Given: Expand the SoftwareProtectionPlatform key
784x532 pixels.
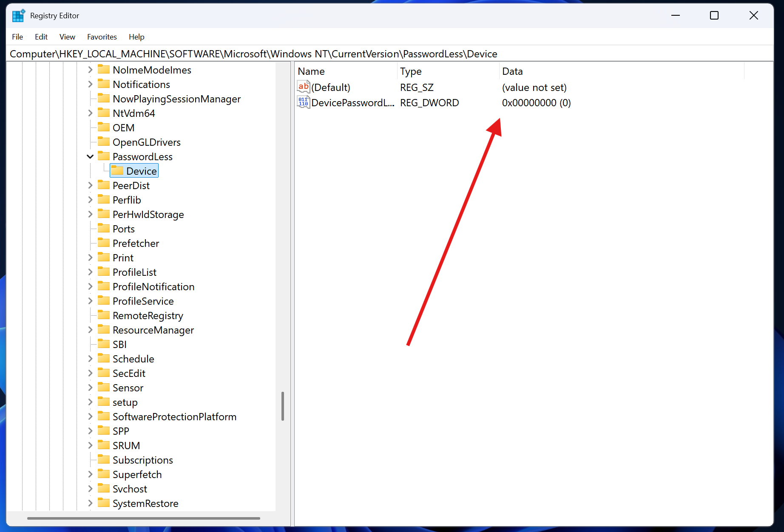Looking at the screenshot, I should click(90, 416).
